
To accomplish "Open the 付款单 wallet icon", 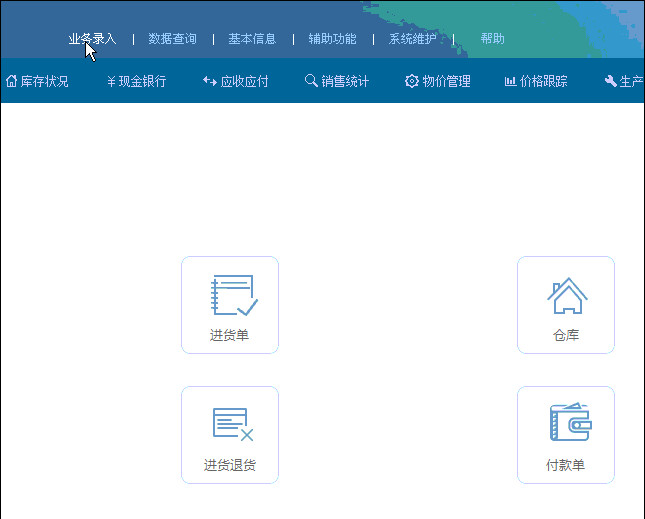I will [570, 423].
